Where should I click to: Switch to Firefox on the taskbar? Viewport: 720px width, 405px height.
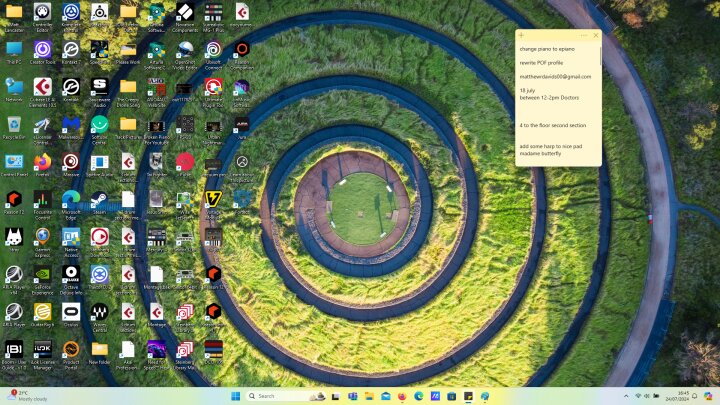tap(402, 396)
